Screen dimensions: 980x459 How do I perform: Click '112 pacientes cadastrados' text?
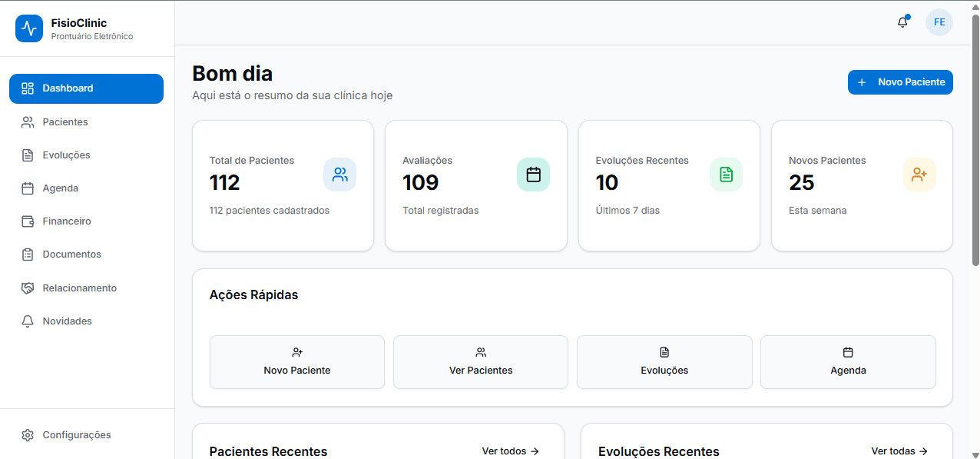[x=270, y=211]
